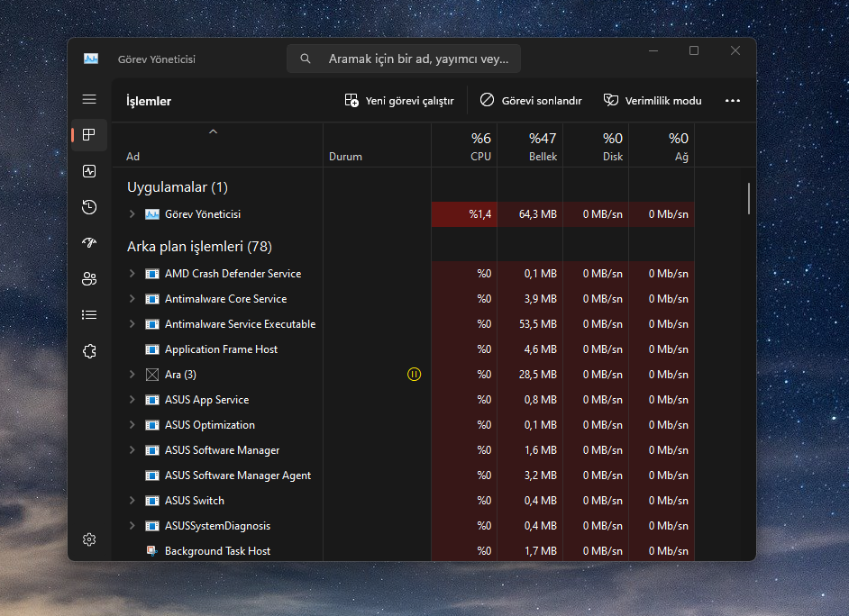Screen dimensions: 849x616
Task: Click the 3,2 MB memory value
Action: (541, 476)
